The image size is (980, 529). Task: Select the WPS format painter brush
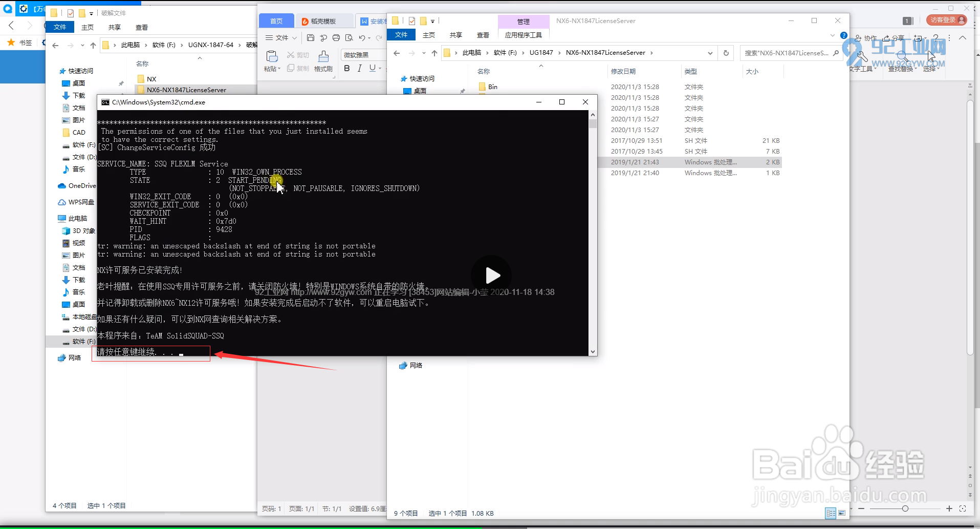click(x=323, y=56)
